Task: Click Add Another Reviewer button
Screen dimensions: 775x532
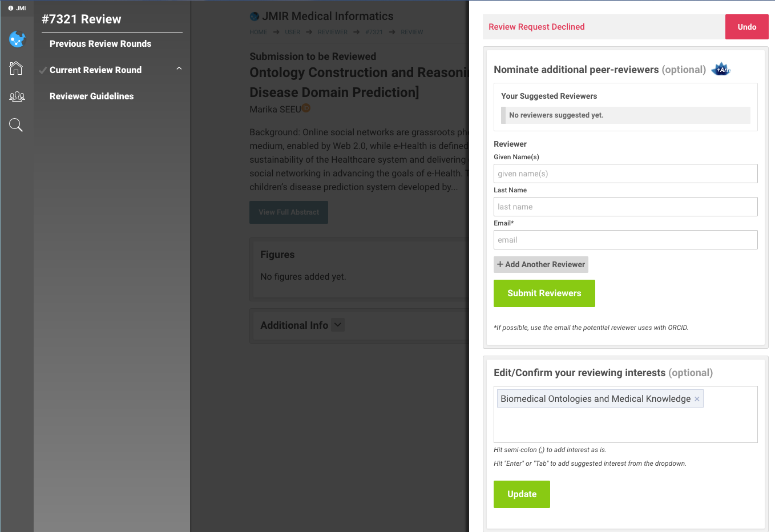Action: pos(540,264)
